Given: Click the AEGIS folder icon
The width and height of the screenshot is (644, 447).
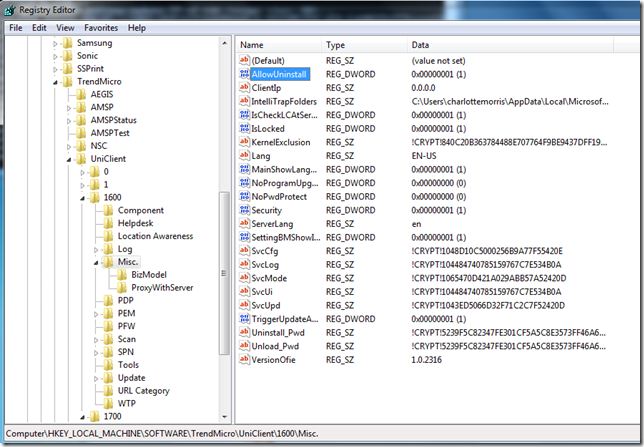Looking at the screenshot, I should [x=81, y=94].
